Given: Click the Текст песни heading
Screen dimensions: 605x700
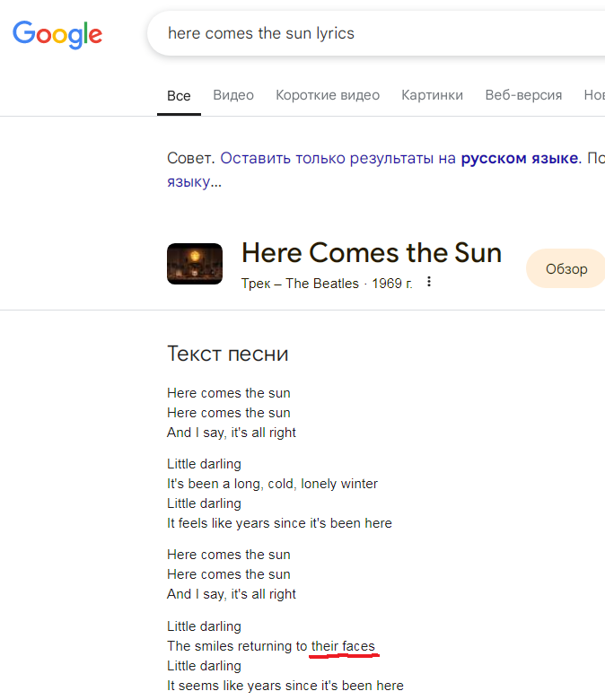Looking at the screenshot, I should 228,354.
